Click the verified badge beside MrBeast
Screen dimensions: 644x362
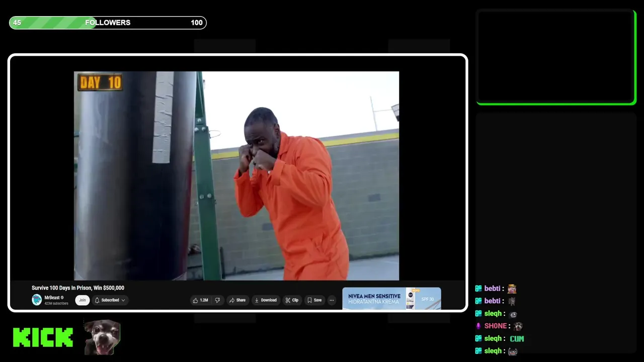[62, 298]
